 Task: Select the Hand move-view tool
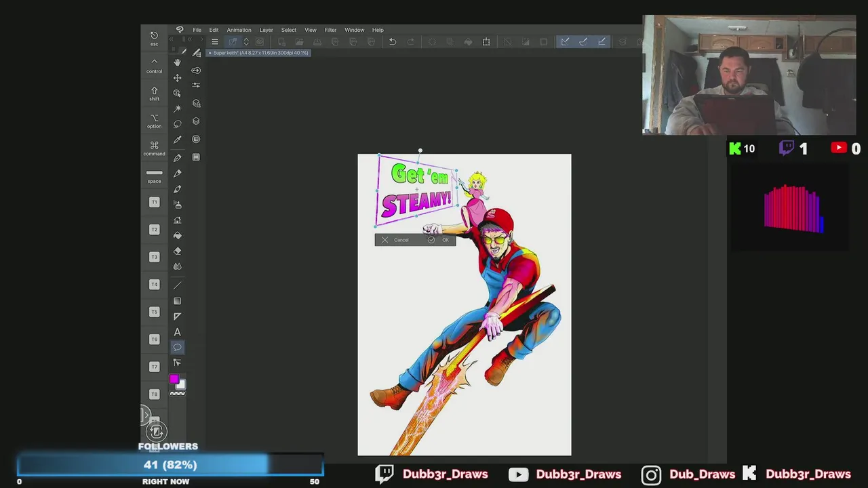click(177, 62)
